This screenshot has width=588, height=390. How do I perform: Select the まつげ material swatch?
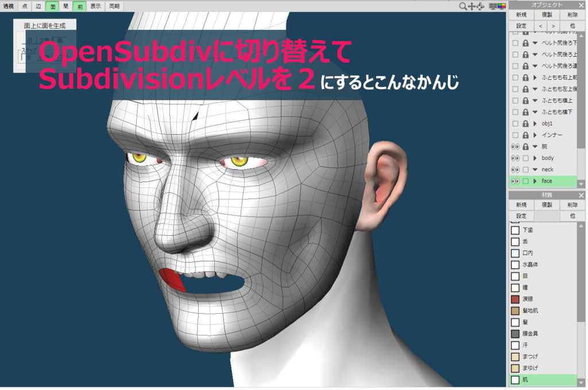pos(515,356)
